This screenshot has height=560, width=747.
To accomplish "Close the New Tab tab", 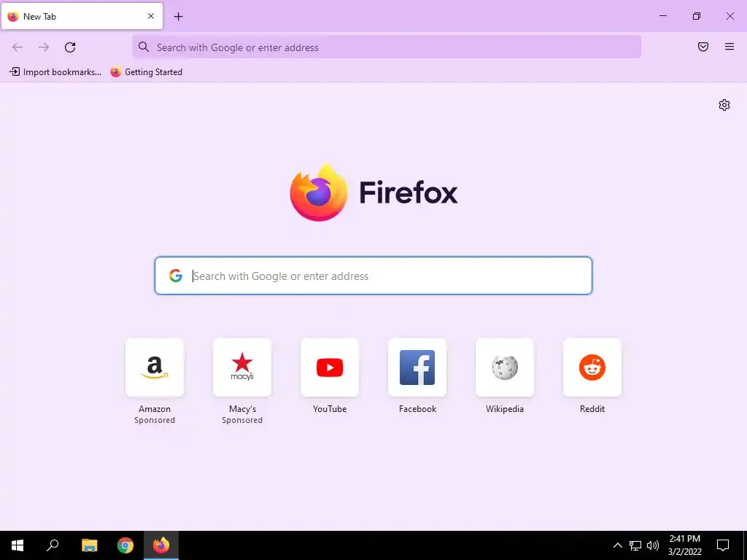I will click(151, 16).
